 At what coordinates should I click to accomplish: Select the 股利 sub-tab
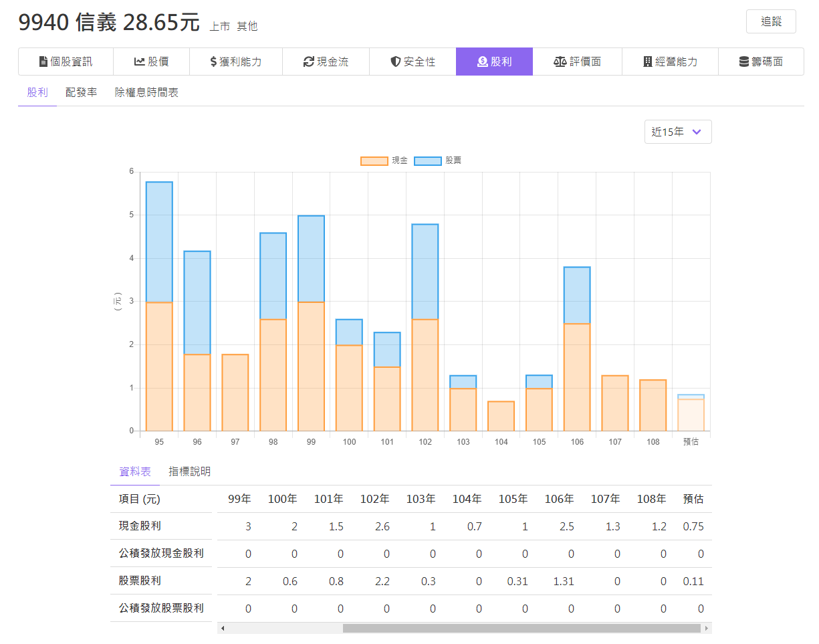37,92
